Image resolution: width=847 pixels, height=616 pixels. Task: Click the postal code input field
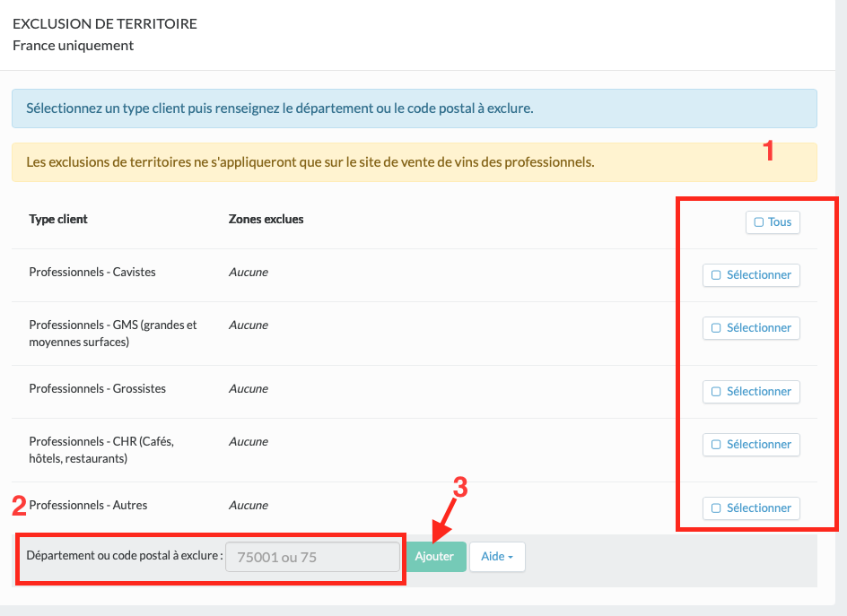point(312,557)
